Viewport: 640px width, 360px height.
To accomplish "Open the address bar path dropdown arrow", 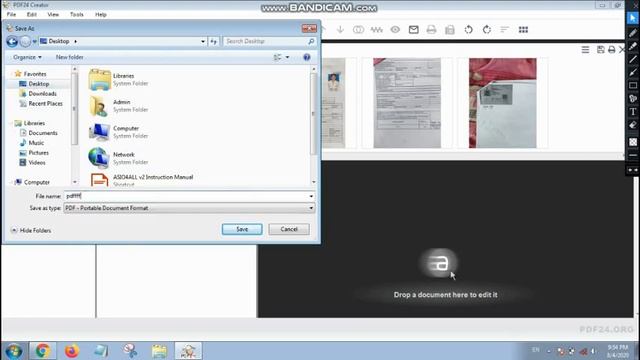I will tap(203, 41).
